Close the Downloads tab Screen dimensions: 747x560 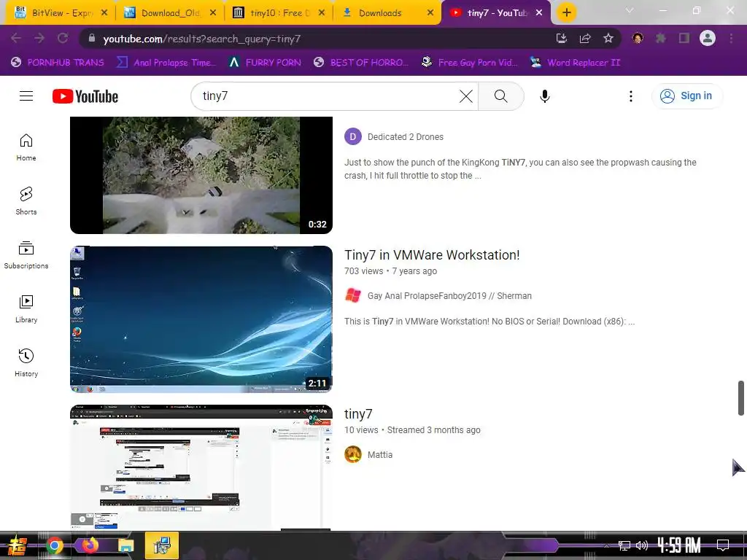(430, 13)
